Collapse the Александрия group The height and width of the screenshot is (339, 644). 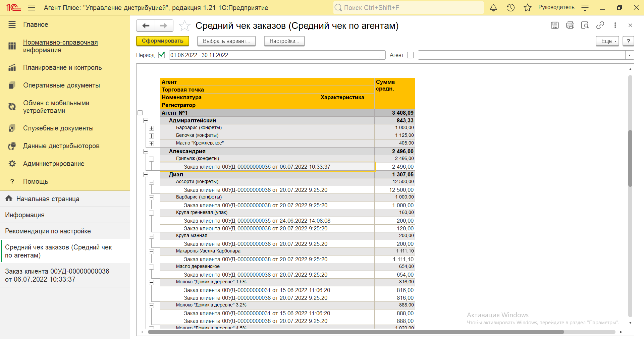(x=146, y=151)
